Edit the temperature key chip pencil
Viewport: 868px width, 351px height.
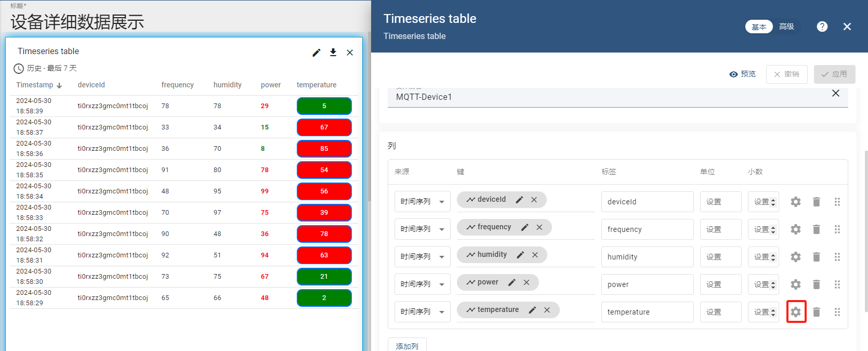point(532,310)
